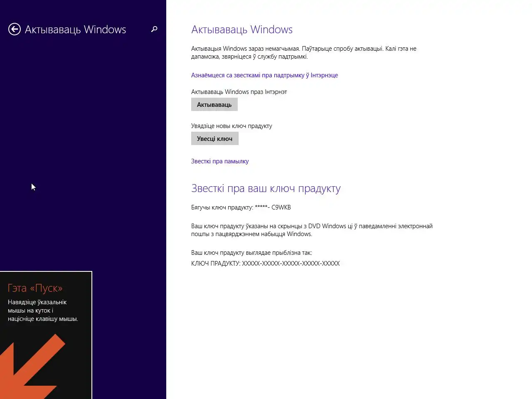Open search with the magnifier icon
Viewport: 532px width, 399px height.
tap(154, 29)
